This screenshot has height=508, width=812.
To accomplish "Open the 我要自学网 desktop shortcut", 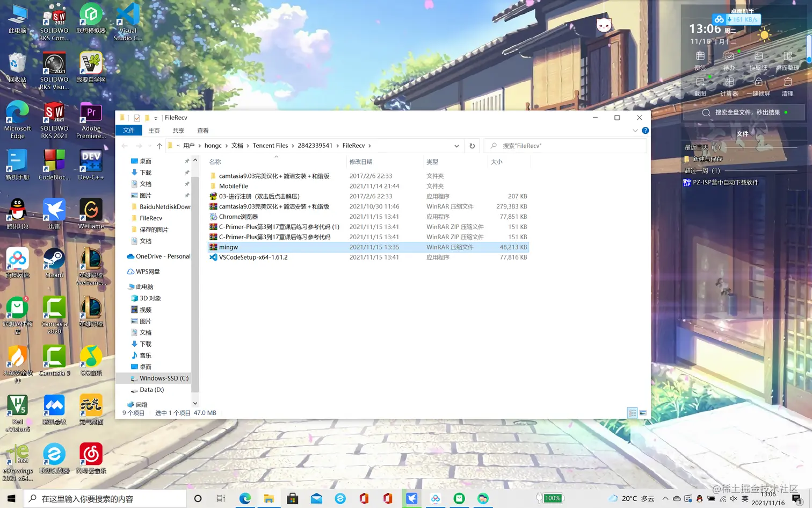I will click(x=91, y=68).
